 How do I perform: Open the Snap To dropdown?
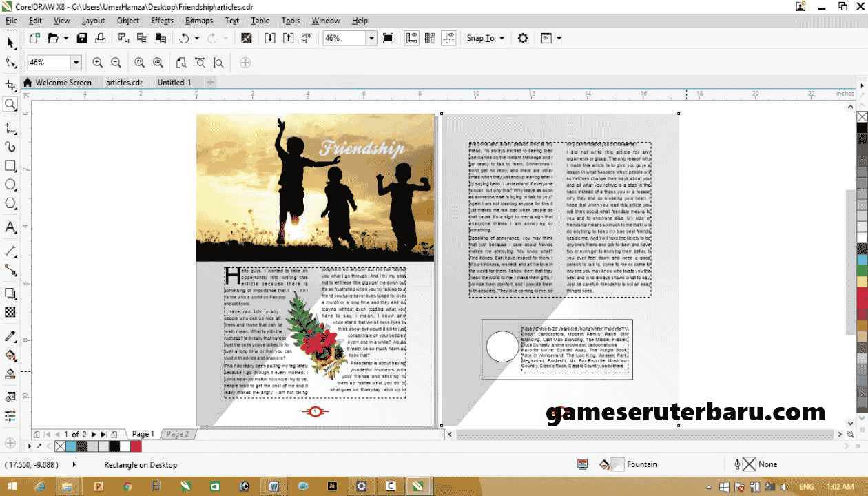coord(486,38)
